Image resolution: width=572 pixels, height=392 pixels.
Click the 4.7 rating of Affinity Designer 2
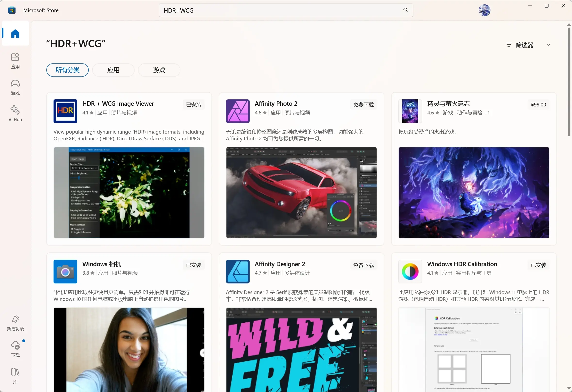coord(261,273)
